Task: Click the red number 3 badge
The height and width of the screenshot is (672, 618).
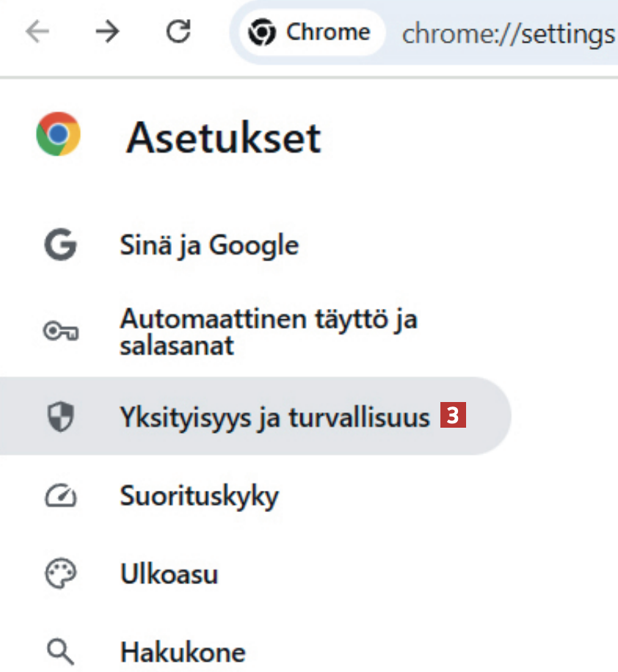Action: point(453,417)
